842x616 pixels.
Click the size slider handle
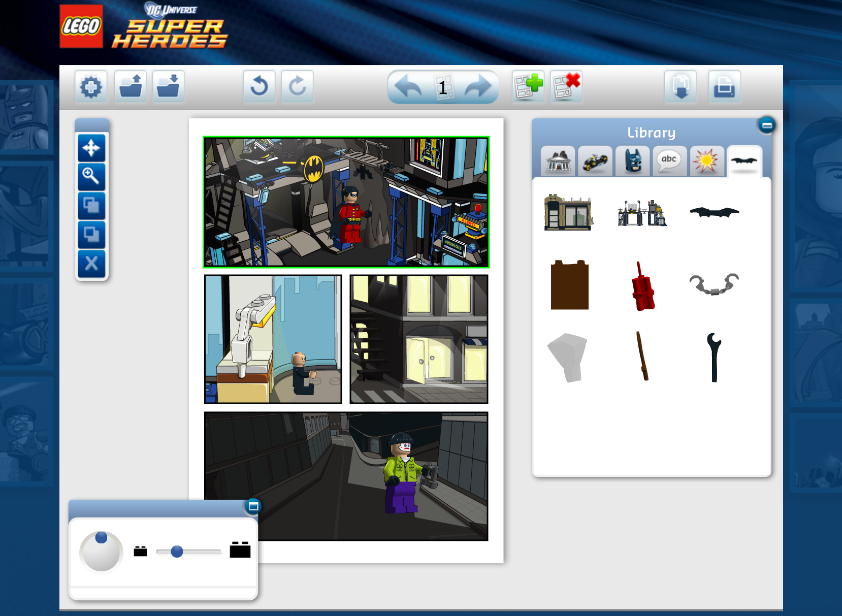pos(177,552)
